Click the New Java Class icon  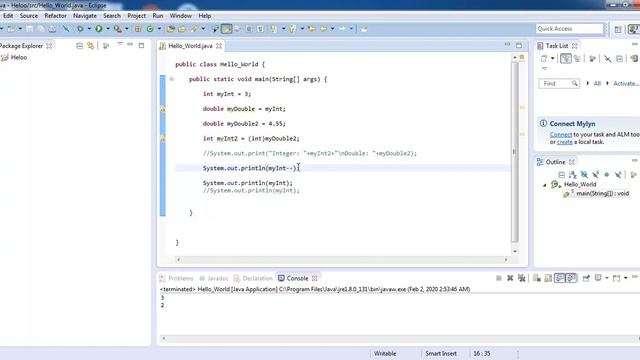(150, 29)
